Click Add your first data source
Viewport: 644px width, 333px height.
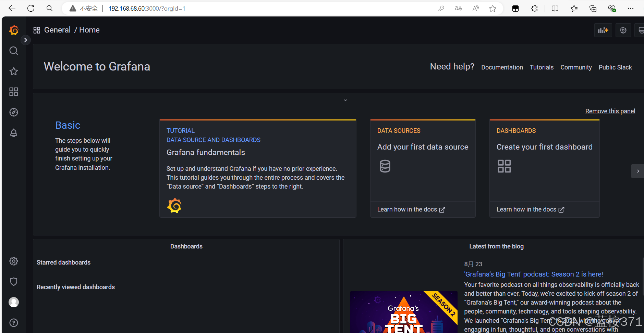coord(423,147)
